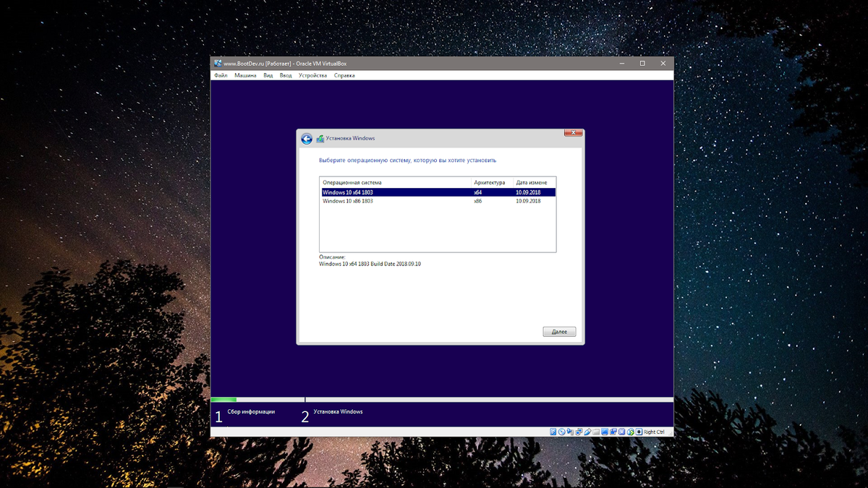Toggle the mouse integration status icon
Viewport: 868px width, 488px height.
(631, 432)
